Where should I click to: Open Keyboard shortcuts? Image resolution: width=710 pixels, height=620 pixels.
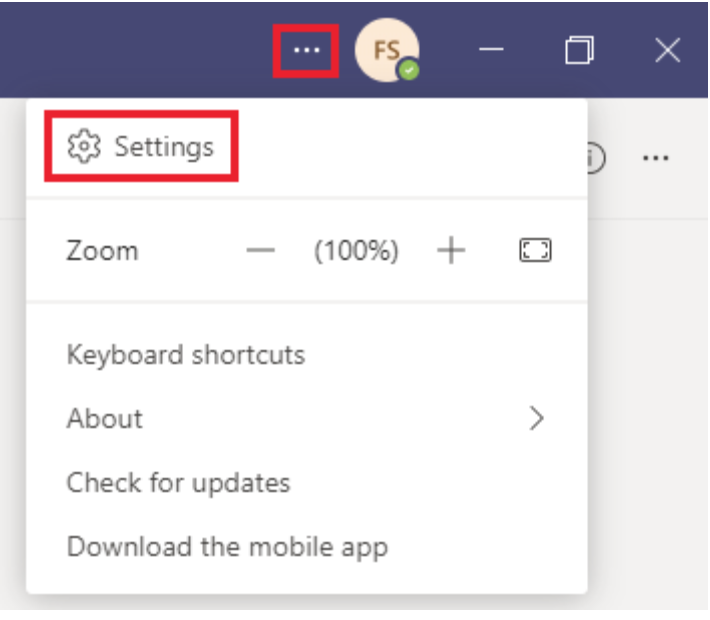[186, 355]
